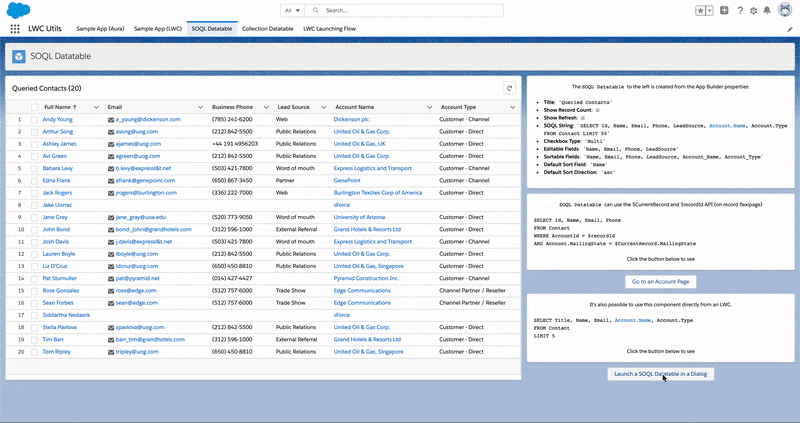
Task: Switch to the Collection Datatable tab
Action: tap(267, 30)
